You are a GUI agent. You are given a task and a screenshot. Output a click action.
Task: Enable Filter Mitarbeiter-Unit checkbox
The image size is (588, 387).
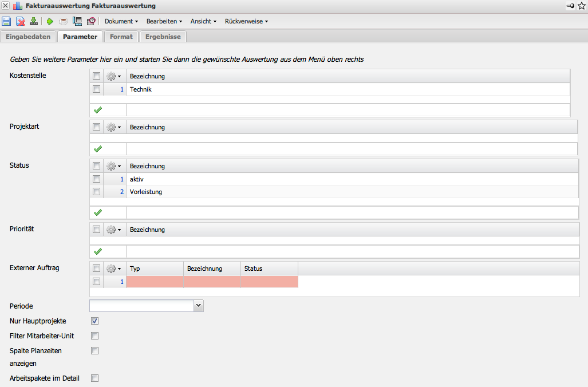tap(95, 335)
